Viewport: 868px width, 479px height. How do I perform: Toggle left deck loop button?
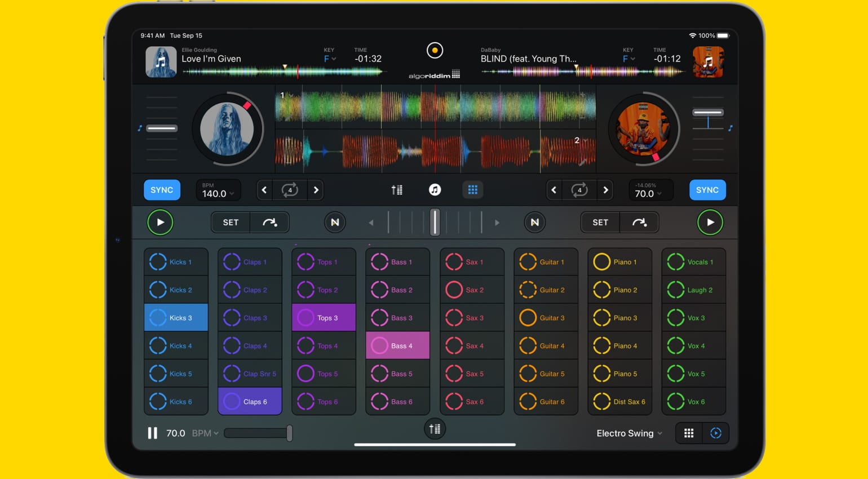point(290,190)
